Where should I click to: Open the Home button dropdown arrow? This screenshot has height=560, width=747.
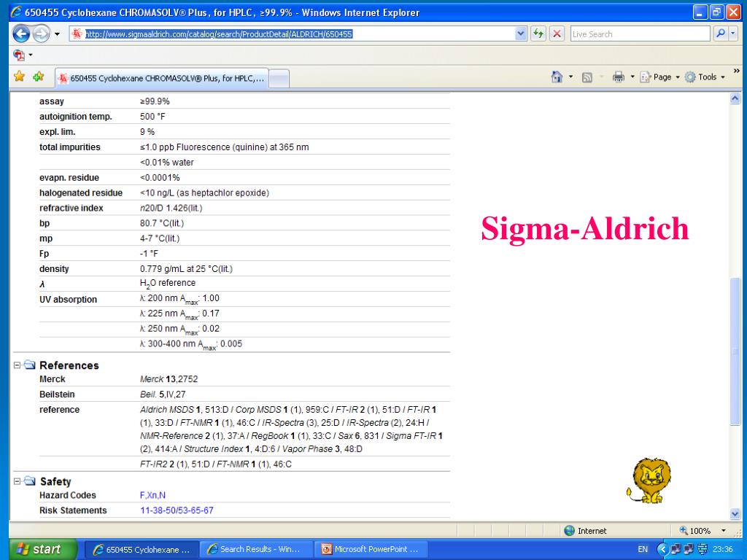pyautogui.click(x=570, y=77)
